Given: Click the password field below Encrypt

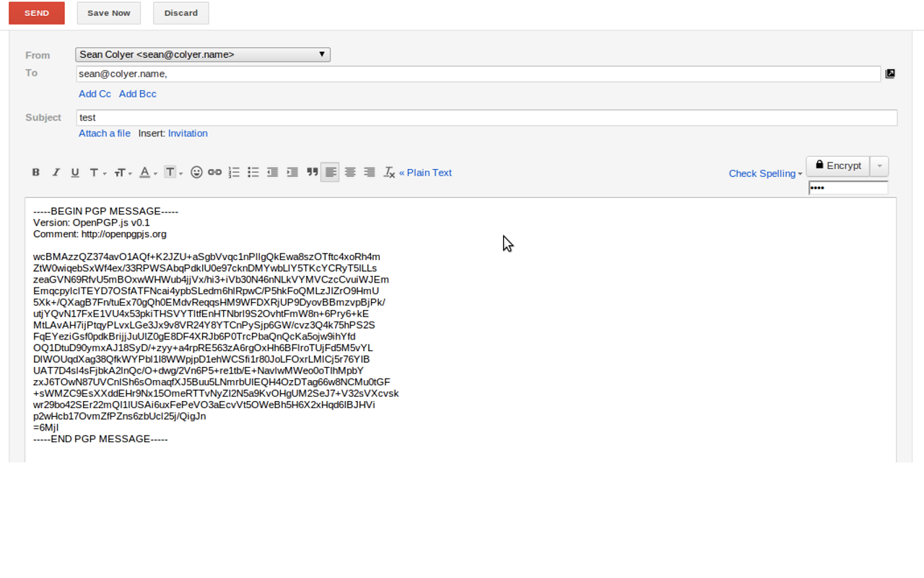Looking at the screenshot, I should click(848, 188).
